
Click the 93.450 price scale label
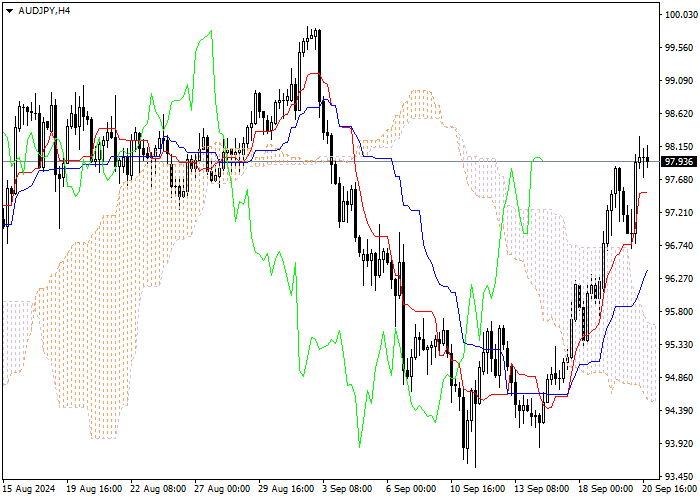[681, 477]
